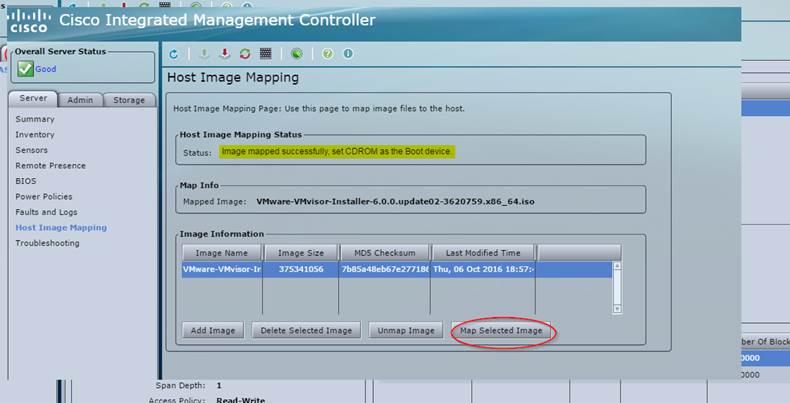Sort by the MD5 Checksum column header
This screenshot has width=790, height=403.
coord(385,253)
